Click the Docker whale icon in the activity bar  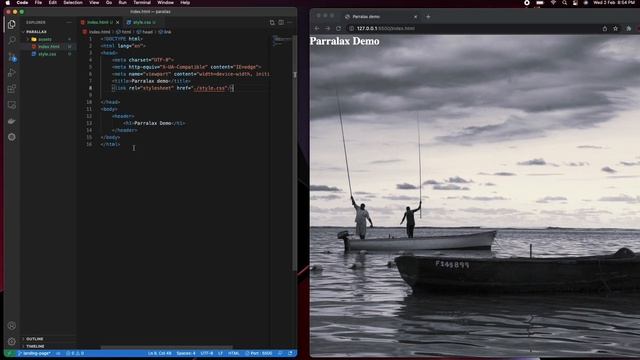tap(12, 121)
